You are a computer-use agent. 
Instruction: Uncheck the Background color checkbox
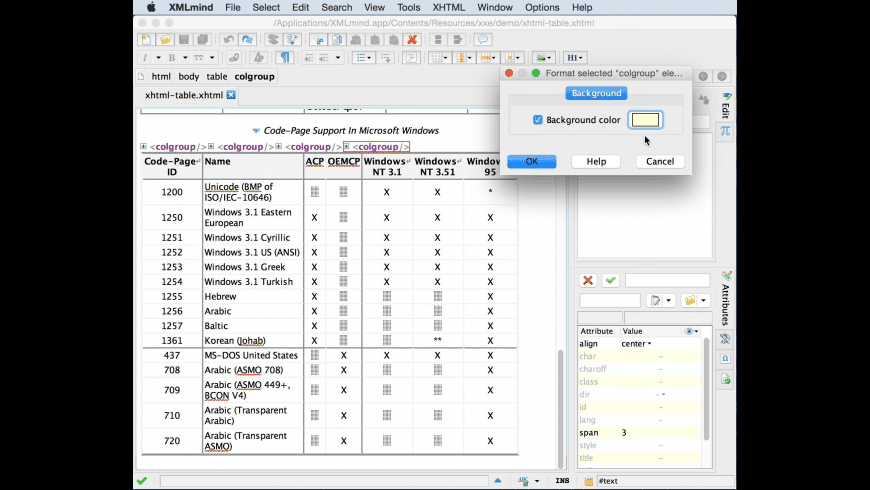point(537,120)
